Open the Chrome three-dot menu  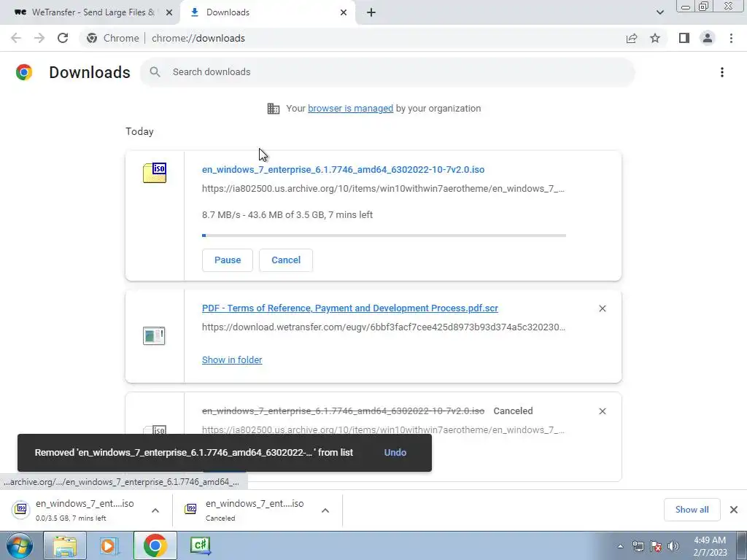click(x=731, y=38)
